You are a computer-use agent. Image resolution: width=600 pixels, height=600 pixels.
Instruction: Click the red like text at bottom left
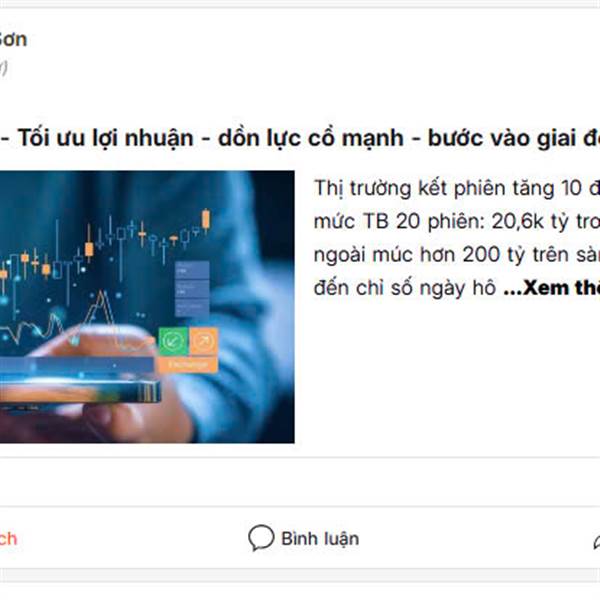tap(8, 539)
